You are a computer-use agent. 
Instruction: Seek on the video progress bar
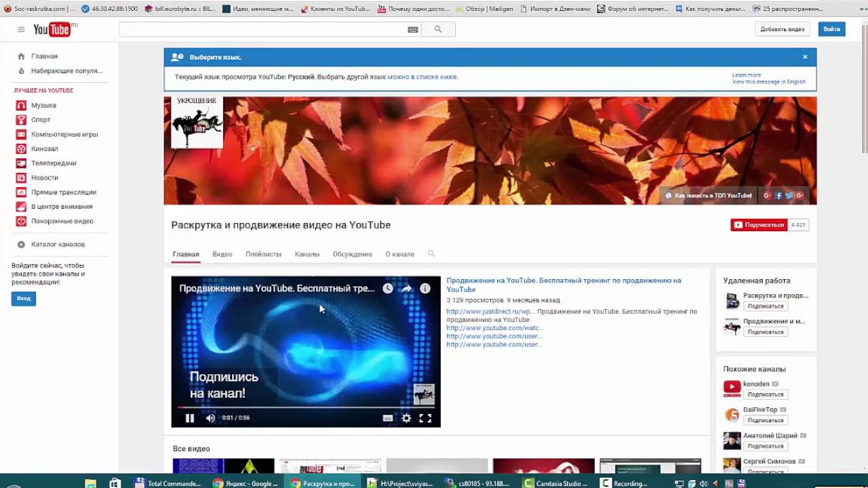[306, 407]
